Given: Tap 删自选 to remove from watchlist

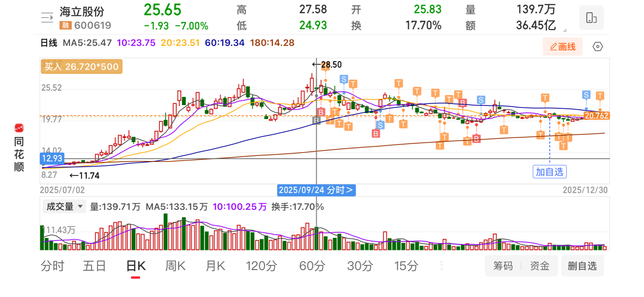Looking at the screenshot, I should click(582, 266).
